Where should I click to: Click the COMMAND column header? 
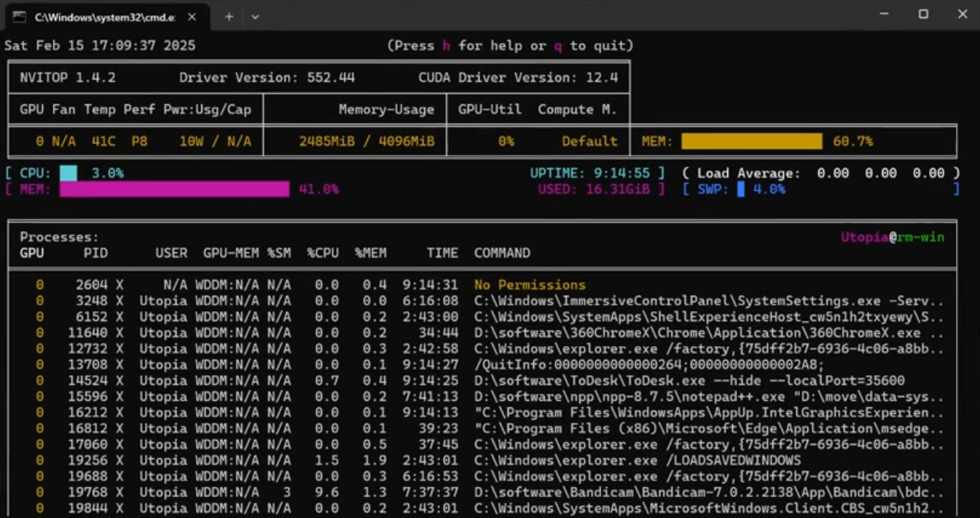coord(502,253)
